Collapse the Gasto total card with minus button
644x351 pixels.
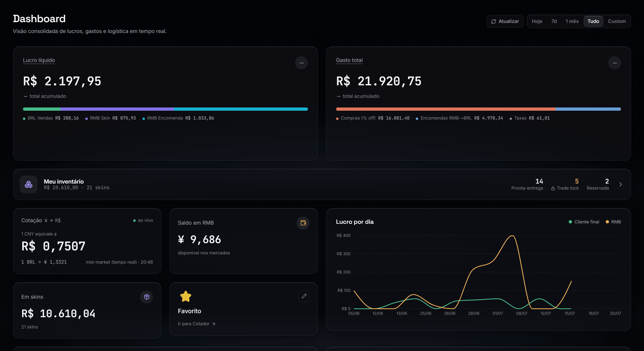[614, 63]
